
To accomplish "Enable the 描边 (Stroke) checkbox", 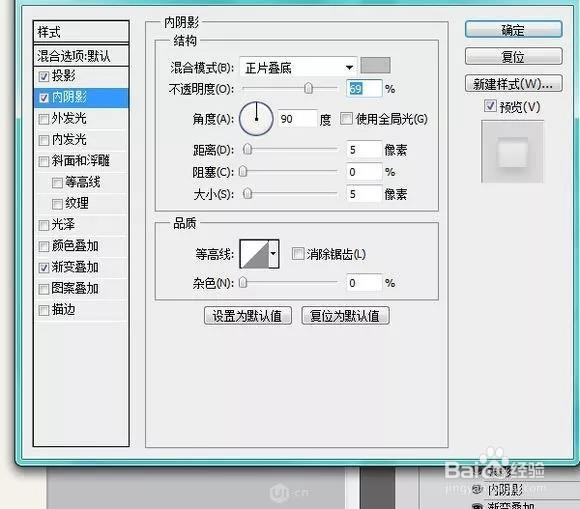I will (44, 310).
